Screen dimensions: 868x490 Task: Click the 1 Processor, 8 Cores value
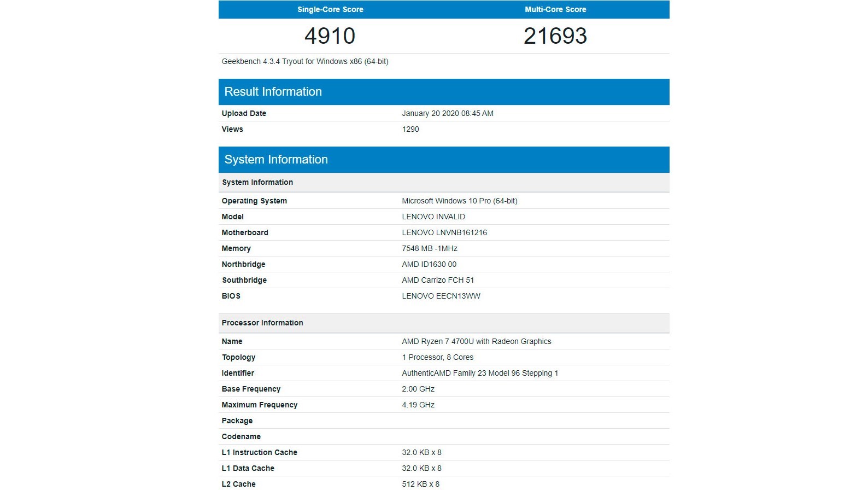coord(438,357)
